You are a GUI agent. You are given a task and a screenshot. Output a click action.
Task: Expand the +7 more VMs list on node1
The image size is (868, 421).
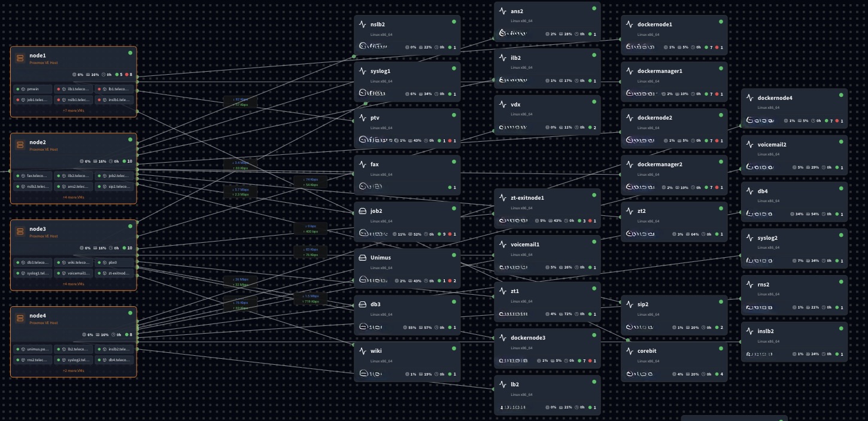coord(74,111)
